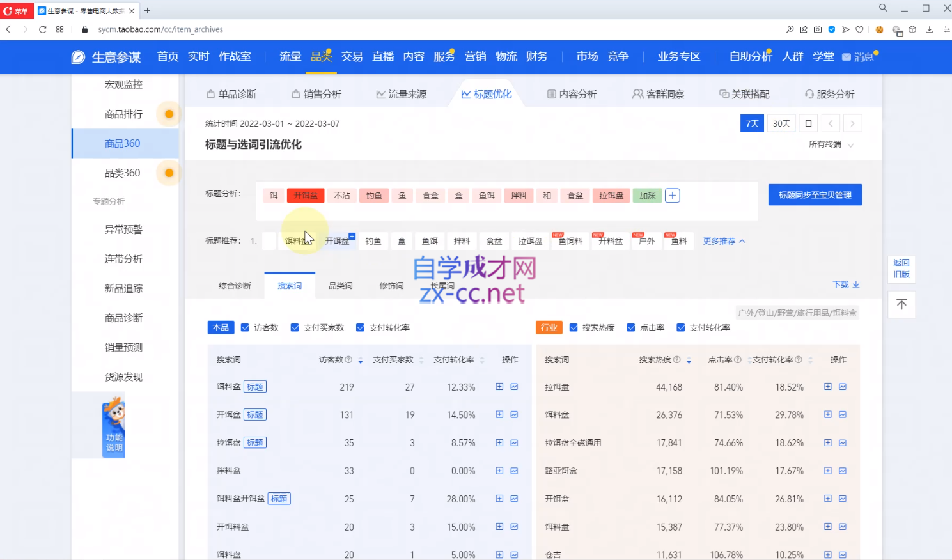Open the browser apps grid icon

(60, 29)
